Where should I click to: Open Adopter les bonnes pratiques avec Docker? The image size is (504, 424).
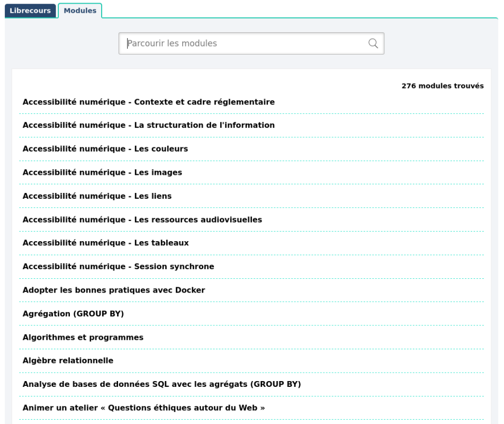pos(114,290)
